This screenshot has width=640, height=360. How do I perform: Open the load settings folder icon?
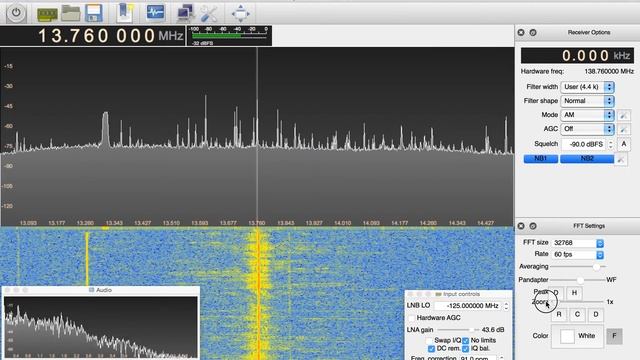[x=71, y=13]
